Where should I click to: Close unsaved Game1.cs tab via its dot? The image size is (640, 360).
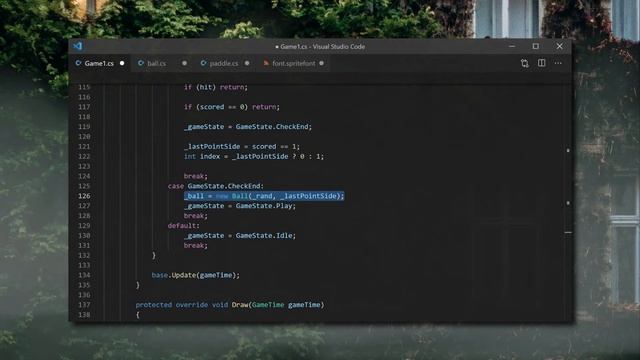122,63
